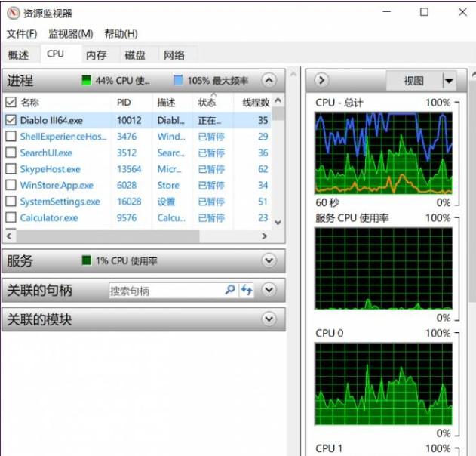476x456 pixels.
Task: Collapse the 进程 section
Action: (x=269, y=80)
